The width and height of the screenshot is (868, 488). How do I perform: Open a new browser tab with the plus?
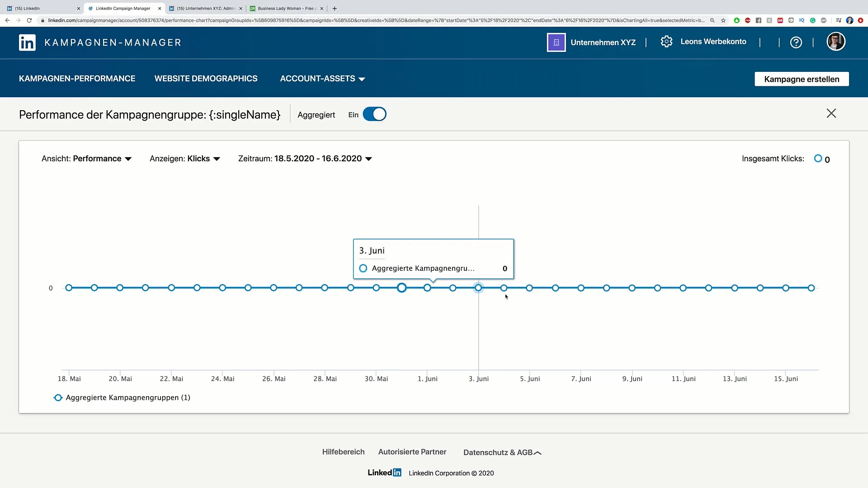click(335, 8)
